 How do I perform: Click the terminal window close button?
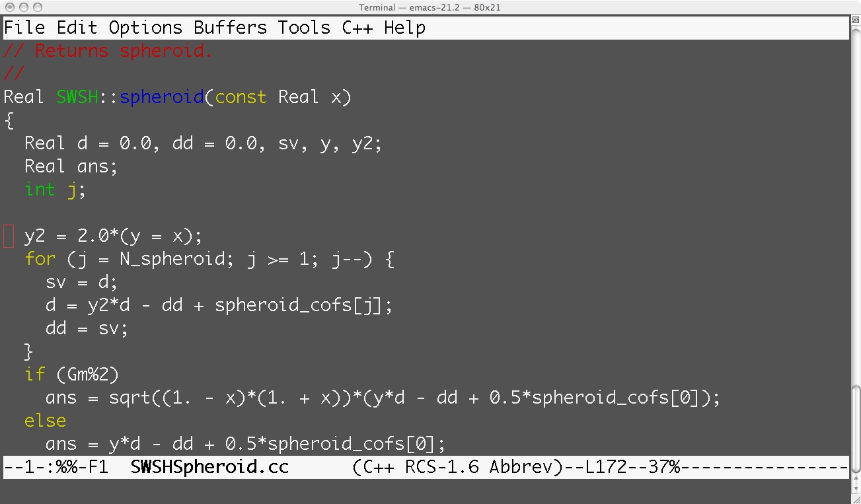point(9,7)
